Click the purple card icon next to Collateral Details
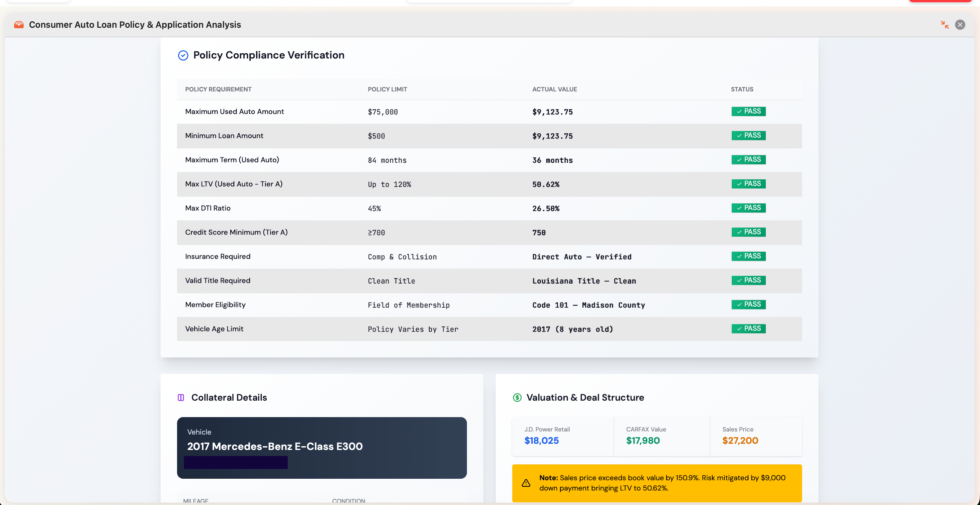980x505 pixels. click(181, 397)
